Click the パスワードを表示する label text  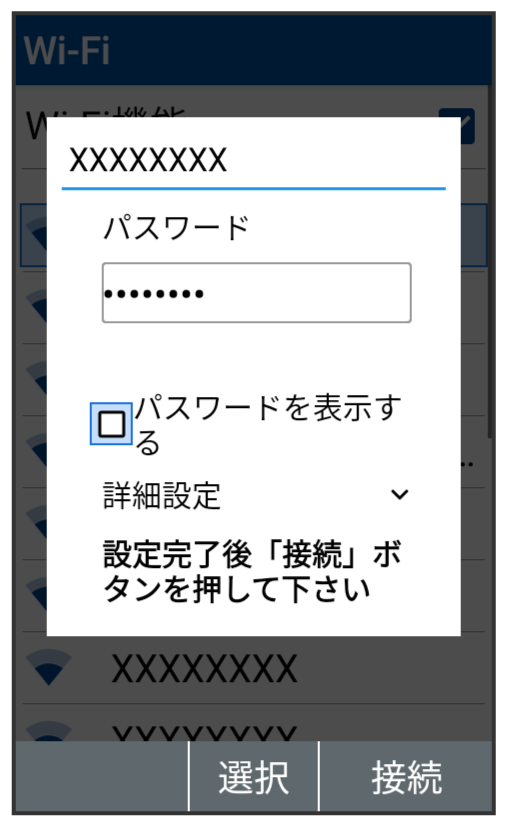(268, 424)
